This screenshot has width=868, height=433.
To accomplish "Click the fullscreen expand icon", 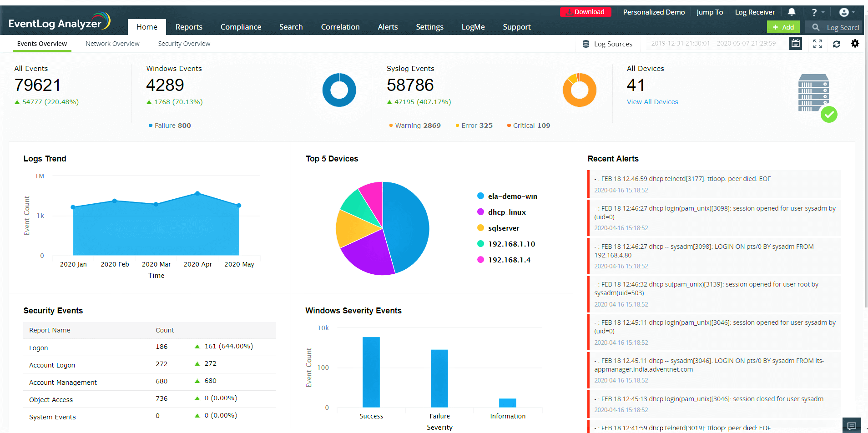I will click(x=817, y=44).
